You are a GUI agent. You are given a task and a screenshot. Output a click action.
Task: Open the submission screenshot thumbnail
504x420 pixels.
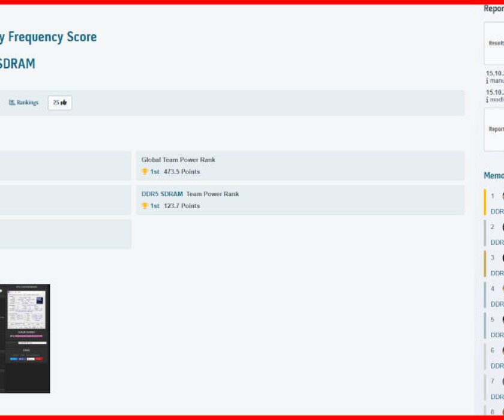[25, 338]
